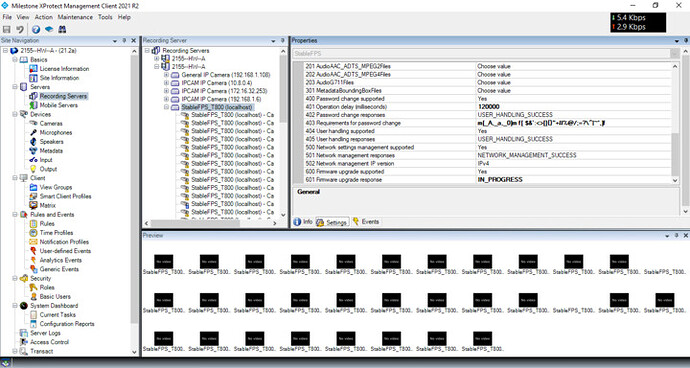Click the Output lightbulb icon
Image resolution: width=690 pixels, height=368 pixels.
33,169
